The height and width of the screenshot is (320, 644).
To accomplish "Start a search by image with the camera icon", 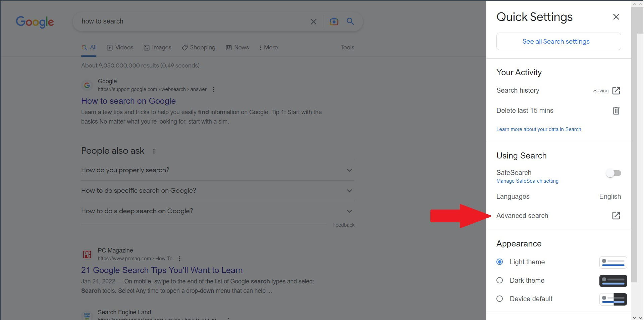I will click(333, 21).
